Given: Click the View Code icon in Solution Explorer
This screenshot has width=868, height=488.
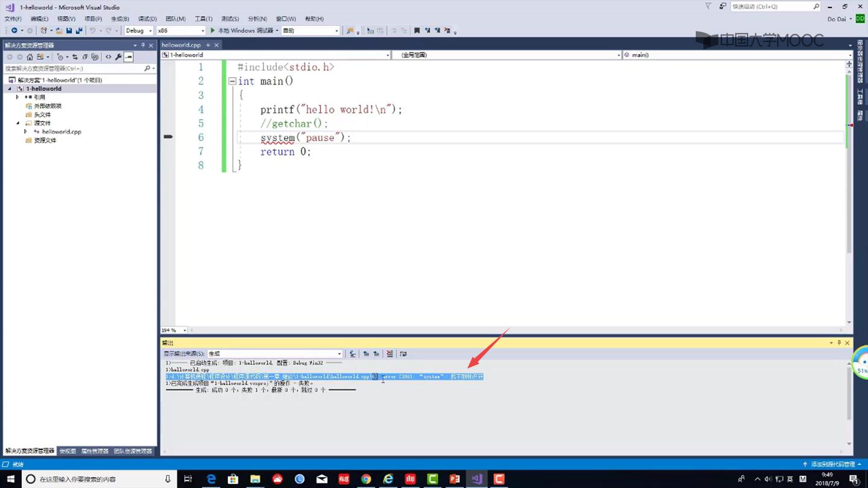Looking at the screenshot, I should pos(108,57).
